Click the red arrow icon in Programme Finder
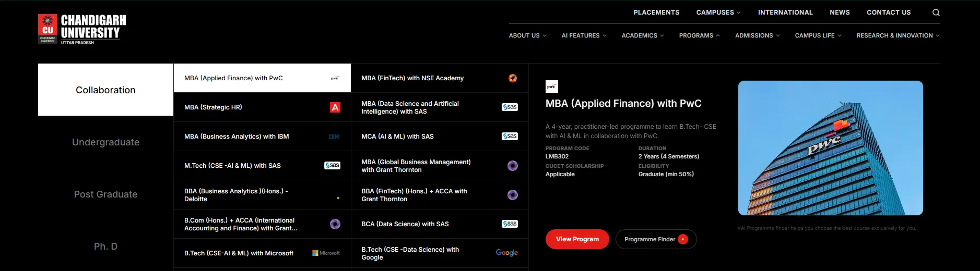 pos(683,239)
